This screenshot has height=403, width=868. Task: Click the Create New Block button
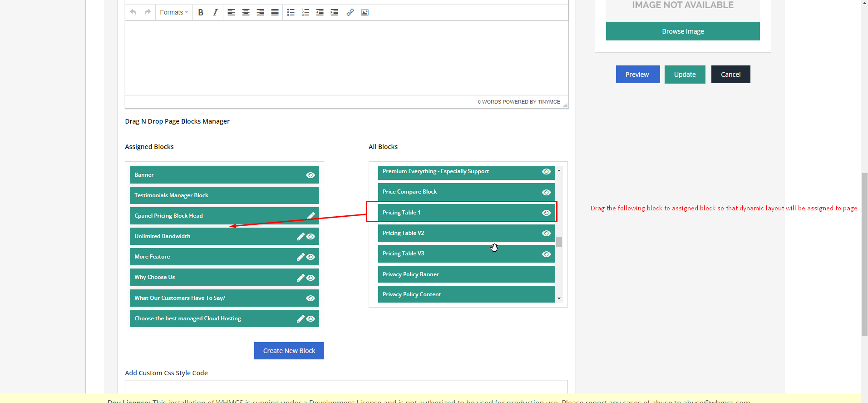(289, 351)
